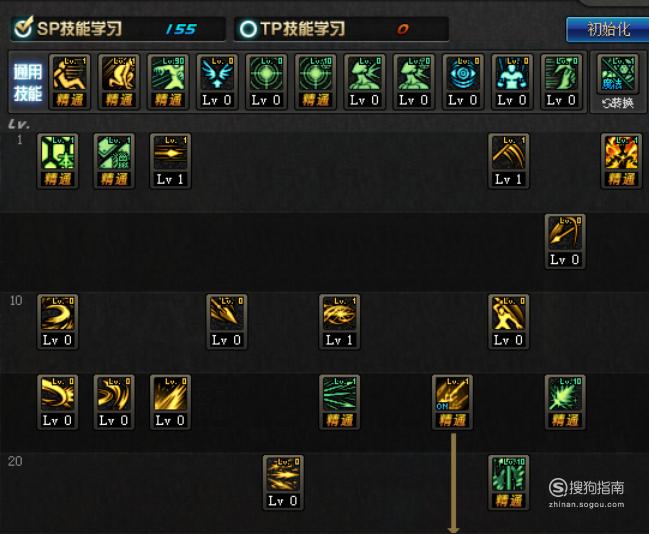Click the 通用技能 category label
Screen dimensions: 649x534
tap(27, 82)
